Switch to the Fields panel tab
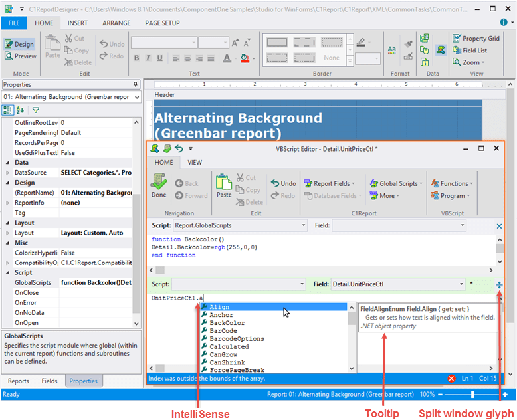The width and height of the screenshot is (517, 420). [x=49, y=381]
